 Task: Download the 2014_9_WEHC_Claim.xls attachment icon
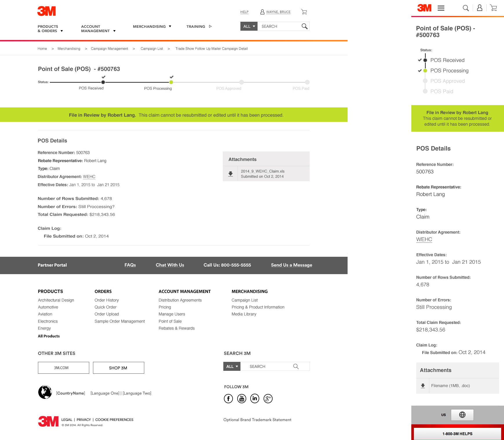(x=231, y=174)
